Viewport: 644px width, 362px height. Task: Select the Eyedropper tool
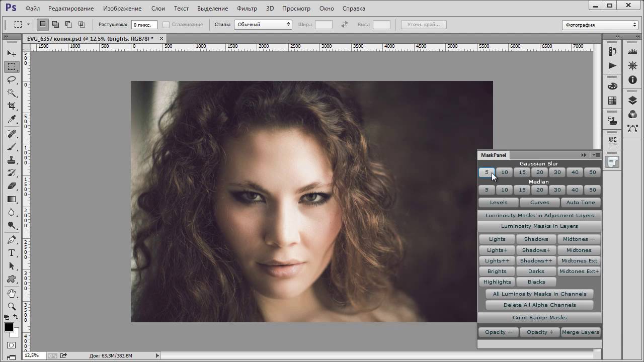tap(12, 119)
